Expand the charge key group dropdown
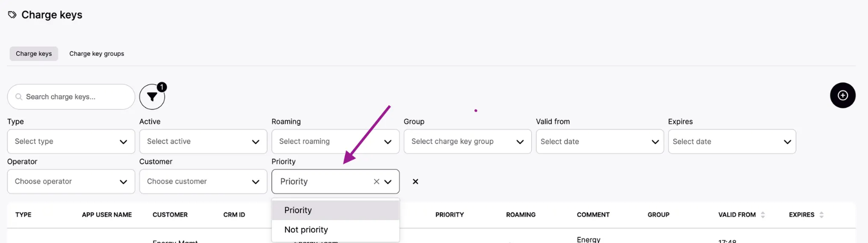868x243 pixels. (x=467, y=141)
